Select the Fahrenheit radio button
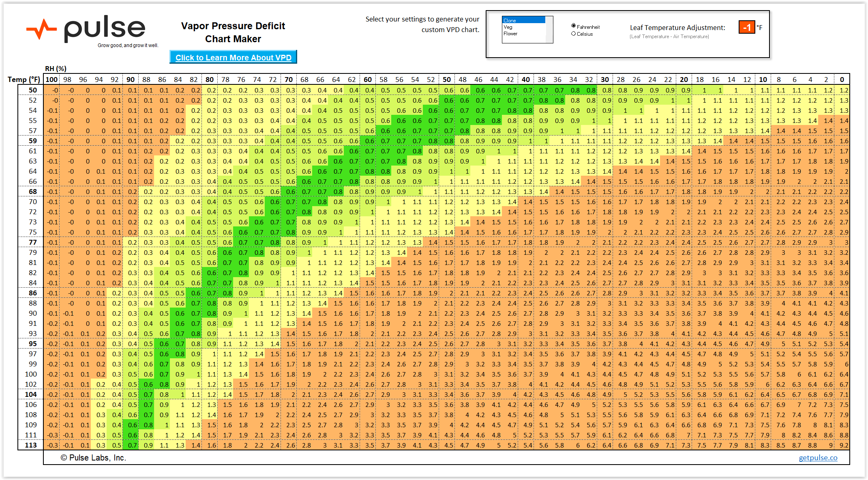868x480 pixels. (574, 26)
